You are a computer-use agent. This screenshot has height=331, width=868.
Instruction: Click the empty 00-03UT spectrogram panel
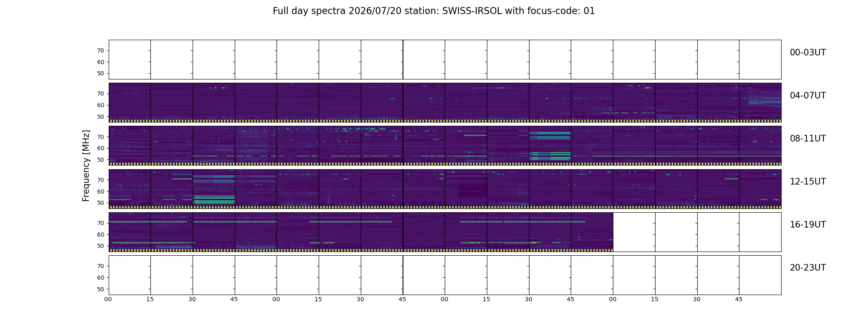(x=445, y=60)
